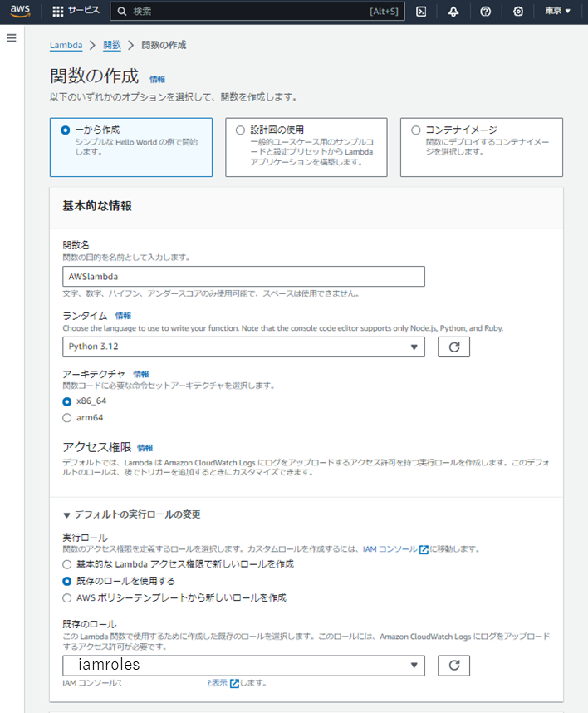Viewport: 588px width, 713px height.
Task: Open the settings gear icon
Action: 518,12
